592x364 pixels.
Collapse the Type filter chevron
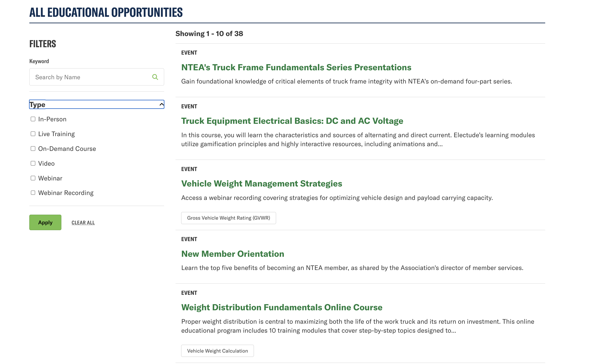click(161, 104)
